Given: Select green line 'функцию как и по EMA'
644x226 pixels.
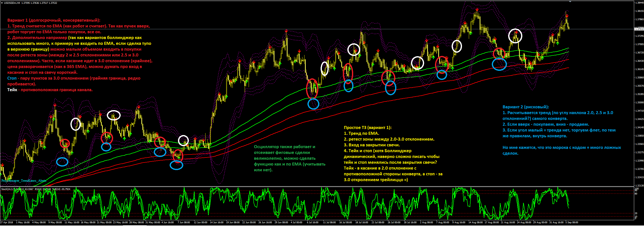Looking at the screenshot, I should 290,164.
